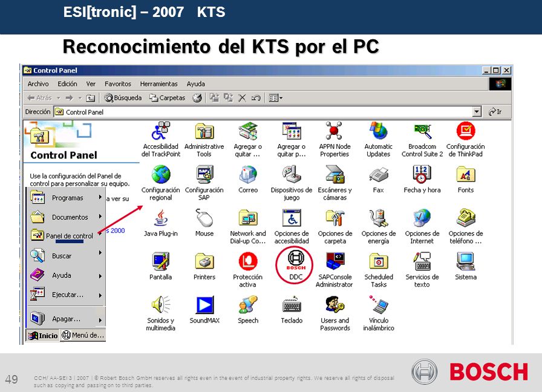542x392 pixels.
Task: Open the SoundMAX icon
Action: 204,305
